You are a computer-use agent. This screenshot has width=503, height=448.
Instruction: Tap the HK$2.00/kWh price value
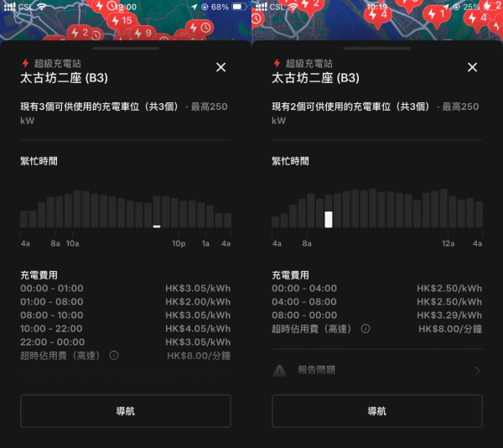pos(198,302)
